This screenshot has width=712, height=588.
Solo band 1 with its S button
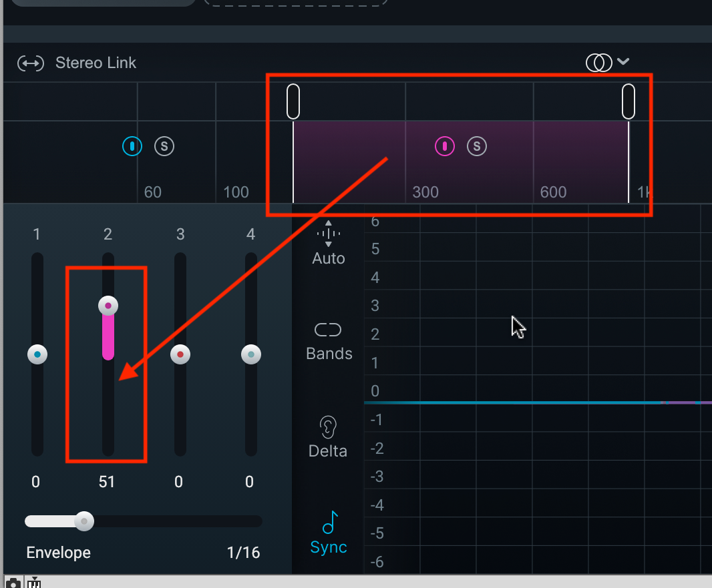tap(164, 146)
